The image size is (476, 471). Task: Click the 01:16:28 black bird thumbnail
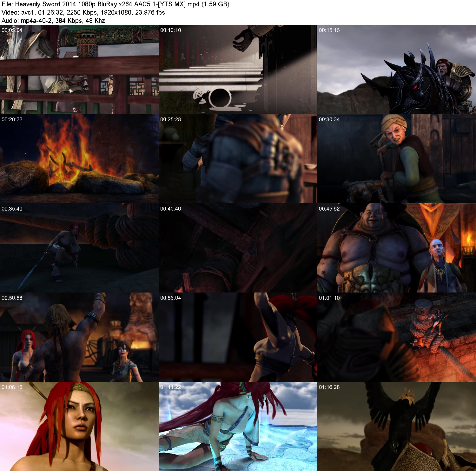click(397, 426)
